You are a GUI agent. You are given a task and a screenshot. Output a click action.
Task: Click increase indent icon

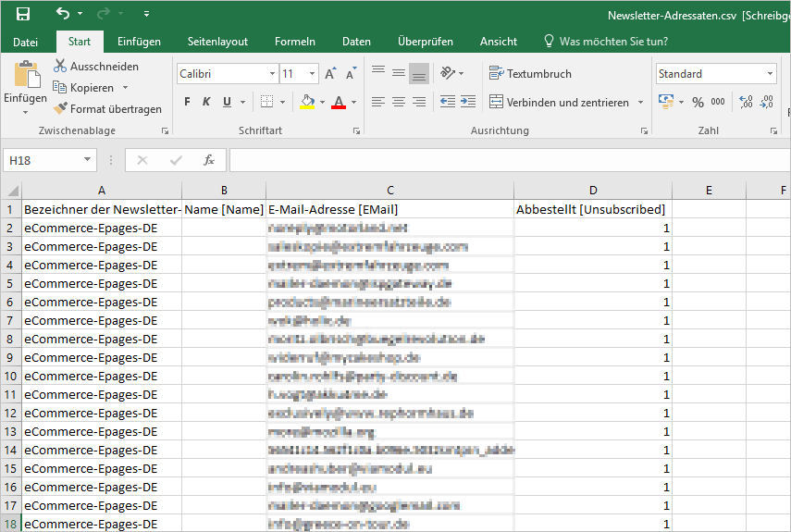pyautogui.click(x=468, y=102)
